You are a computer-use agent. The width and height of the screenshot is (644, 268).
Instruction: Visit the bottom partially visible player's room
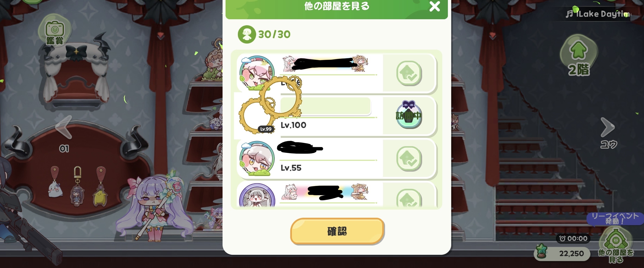click(x=409, y=198)
